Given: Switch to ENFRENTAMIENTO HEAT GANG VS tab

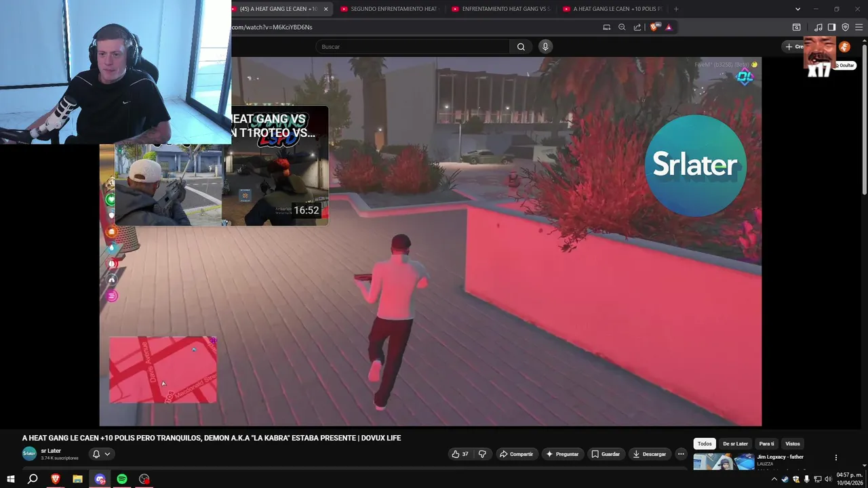Looking at the screenshot, I should [500, 9].
